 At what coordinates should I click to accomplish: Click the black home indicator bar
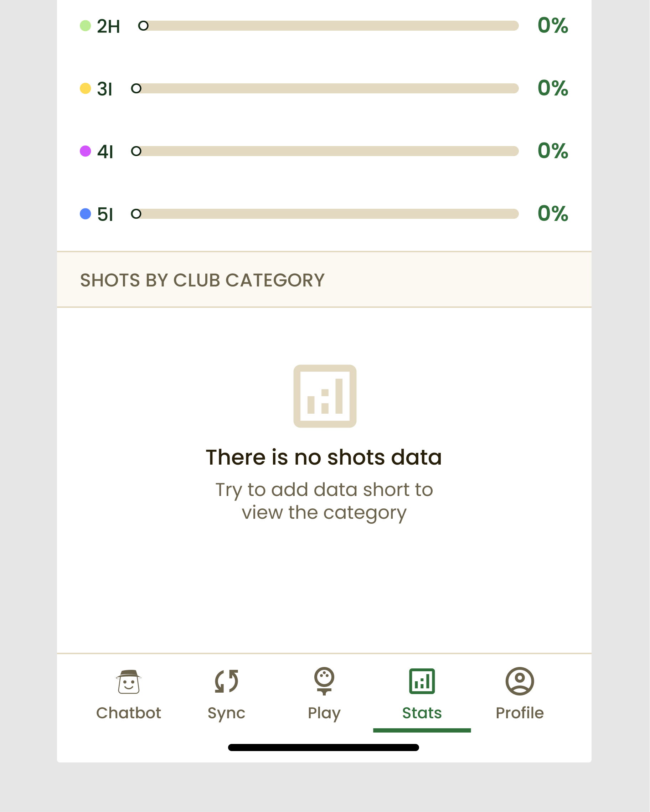tap(324, 748)
